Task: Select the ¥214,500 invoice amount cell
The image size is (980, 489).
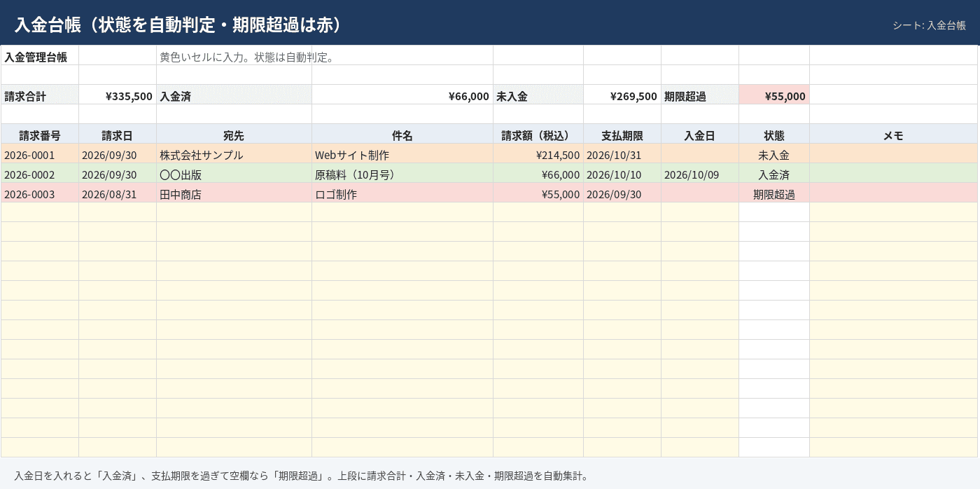Action: click(538, 153)
